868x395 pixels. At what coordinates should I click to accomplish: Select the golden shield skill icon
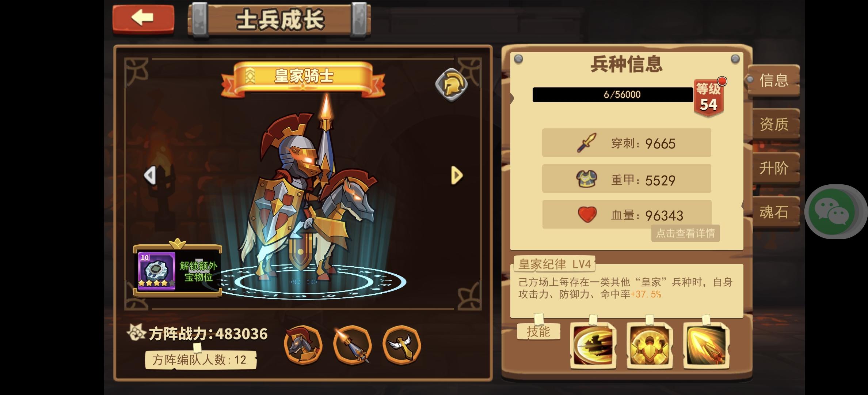click(650, 346)
